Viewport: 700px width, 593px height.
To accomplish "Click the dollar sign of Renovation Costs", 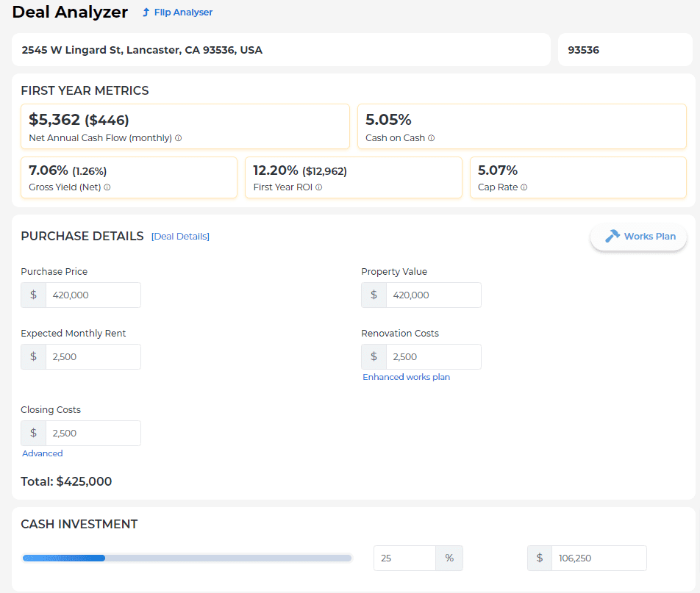I will pyautogui.click(x=374, y=356).
